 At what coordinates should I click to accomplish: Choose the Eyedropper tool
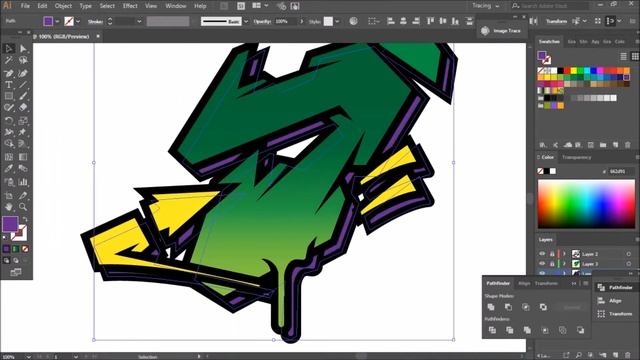point(9,169)
